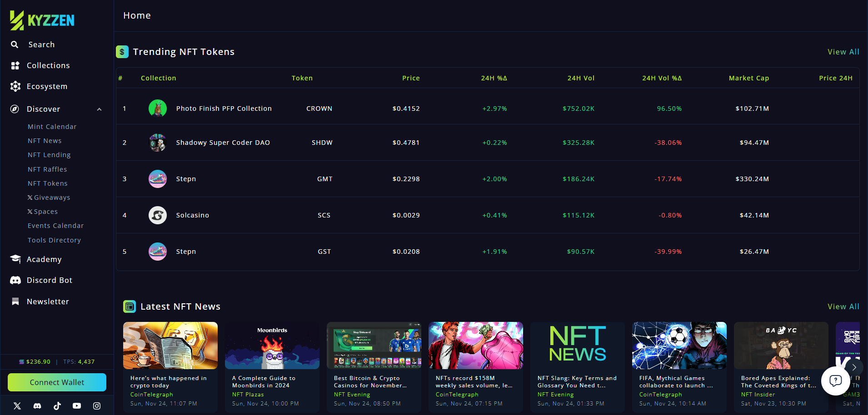Click the Kyzzen logo

pyautogui.click(x=42, y=20)
